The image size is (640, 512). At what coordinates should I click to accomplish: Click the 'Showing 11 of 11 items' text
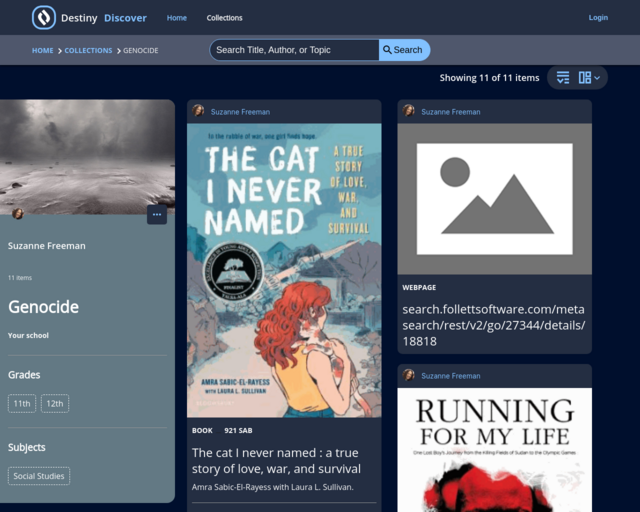489,78
